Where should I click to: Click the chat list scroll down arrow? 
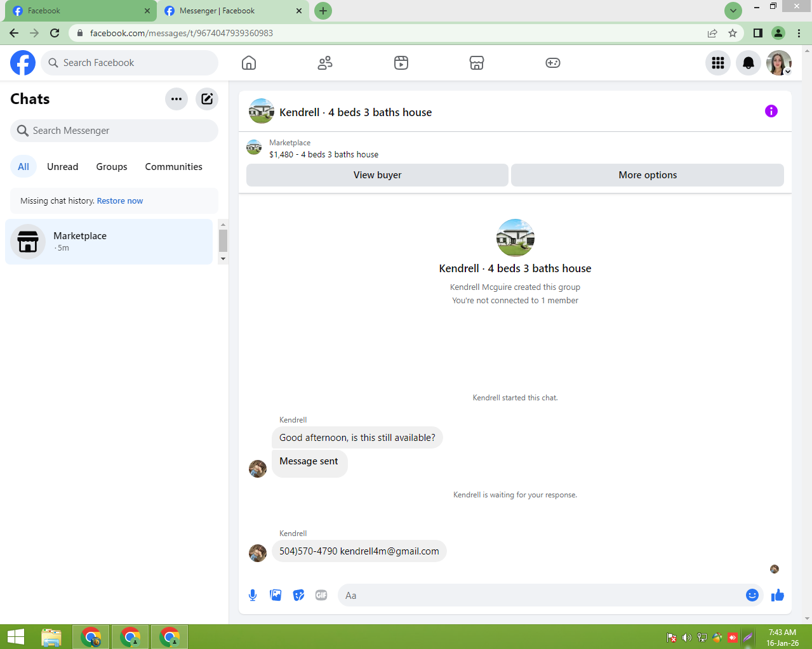point(223,259)
